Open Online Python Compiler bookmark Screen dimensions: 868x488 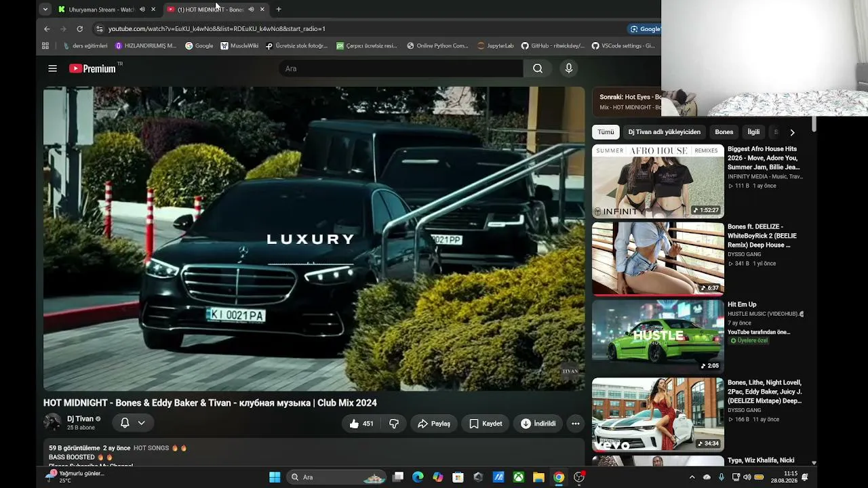click(437, 46)
